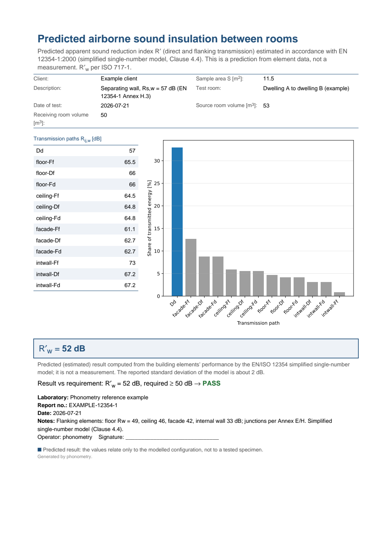This screenshot has width=392, height=555.
Task: Click the intwall-Df table row label
Action: [x=47, y=274]
